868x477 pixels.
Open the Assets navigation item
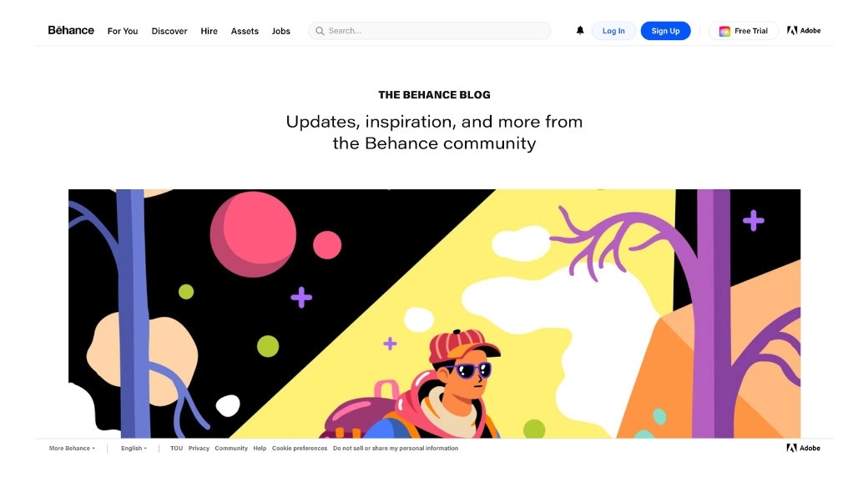(245, 31)
